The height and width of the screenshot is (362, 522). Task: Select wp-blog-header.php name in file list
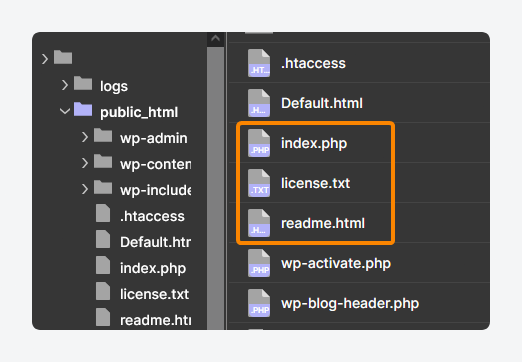click(350, 303)
